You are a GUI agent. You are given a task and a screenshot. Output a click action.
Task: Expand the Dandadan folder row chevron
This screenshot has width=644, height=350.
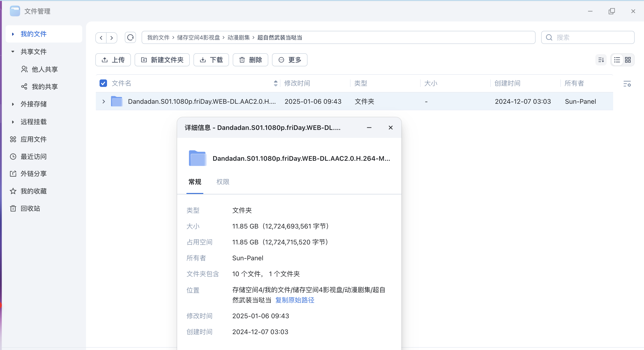pos(104,101)
